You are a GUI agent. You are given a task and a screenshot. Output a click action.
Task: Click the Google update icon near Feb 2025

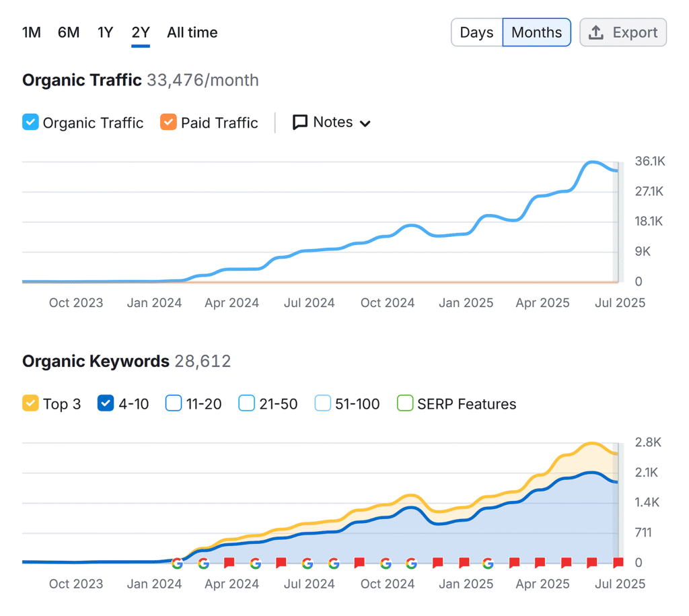click(x=488, y=564)
